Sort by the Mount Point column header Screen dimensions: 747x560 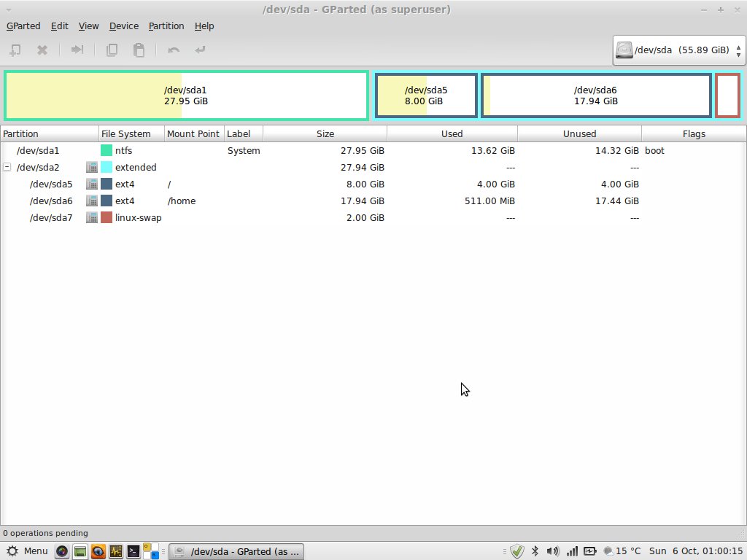(194, 134)
